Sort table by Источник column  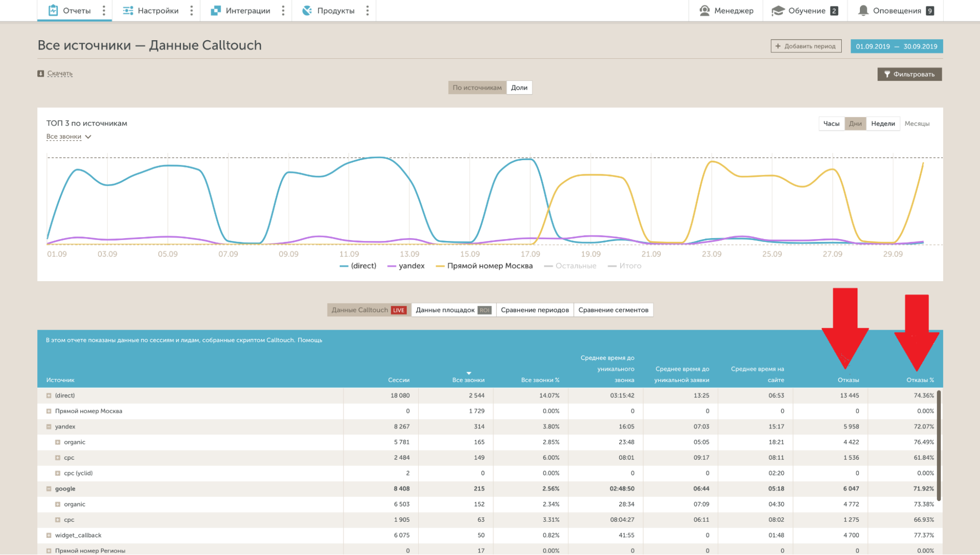60,380
